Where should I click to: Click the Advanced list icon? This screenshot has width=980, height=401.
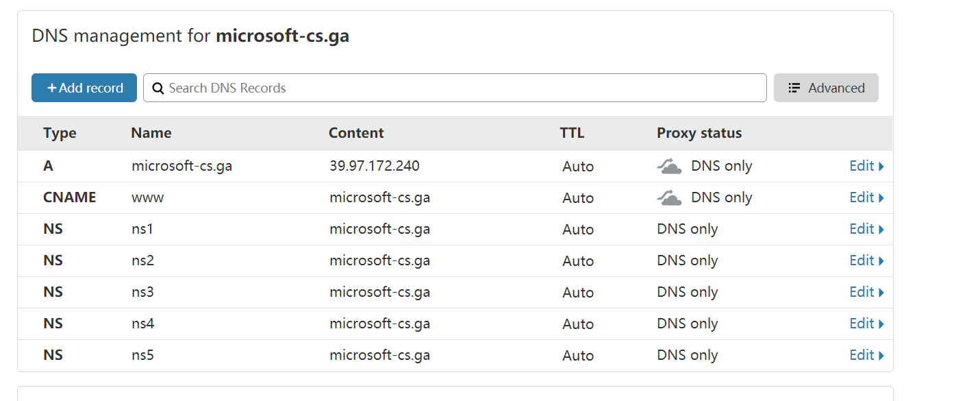(794, 88)
